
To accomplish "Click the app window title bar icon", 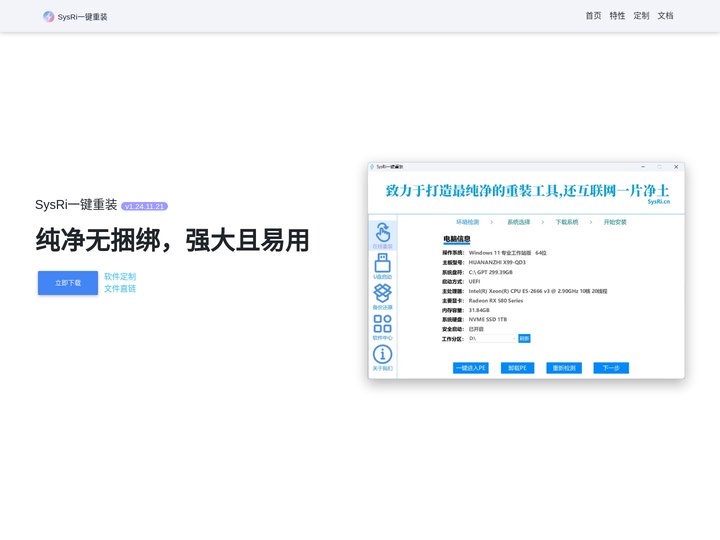I will click(372, 167).
